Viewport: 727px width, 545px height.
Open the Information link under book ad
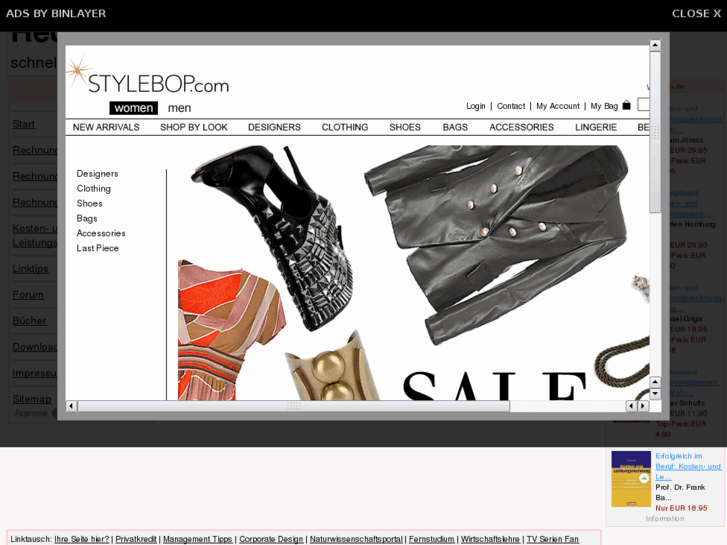click(664, 519)
